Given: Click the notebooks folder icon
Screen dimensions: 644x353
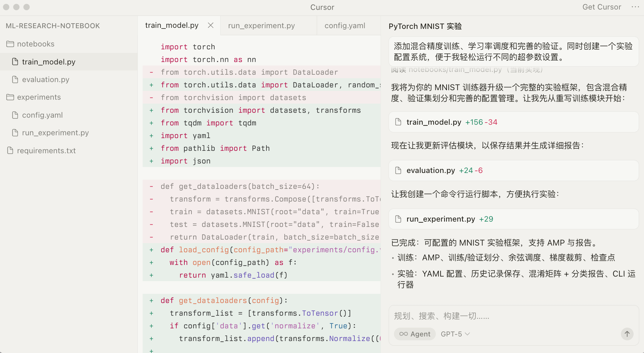Looking at the screenshot, I should pos(10,44).
